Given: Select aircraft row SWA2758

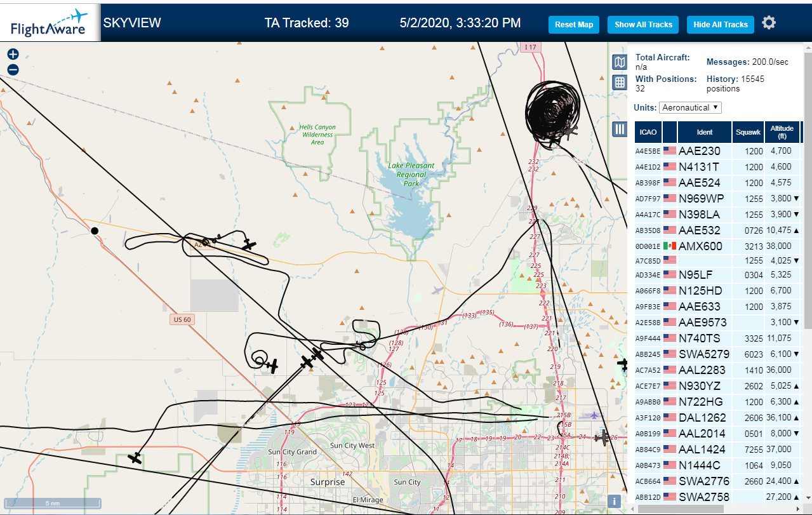Looking at the screenshot, I should (x=717, y=497).
